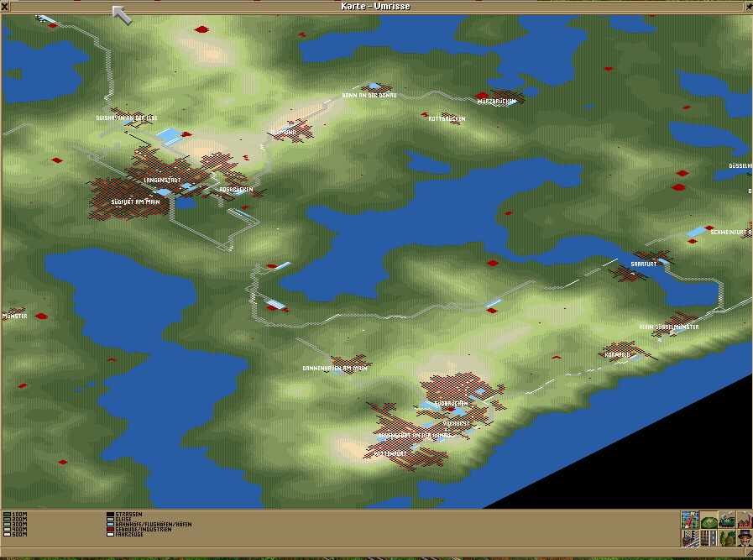The image size is (753, 560).
Task: Click the Strassen legend entry
Action: 124,515
